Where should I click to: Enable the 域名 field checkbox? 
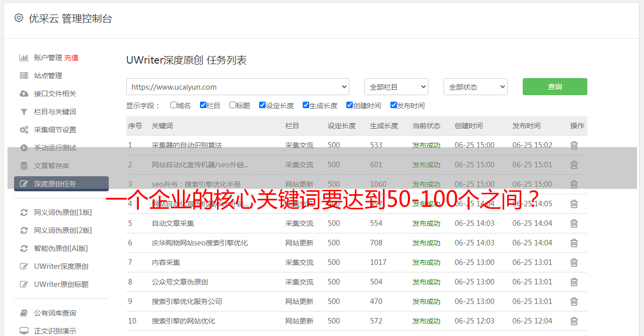tap(173, 105)
